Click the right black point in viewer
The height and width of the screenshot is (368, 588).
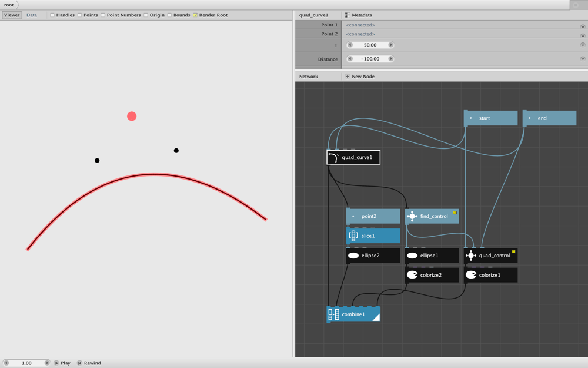pos(176,151)
